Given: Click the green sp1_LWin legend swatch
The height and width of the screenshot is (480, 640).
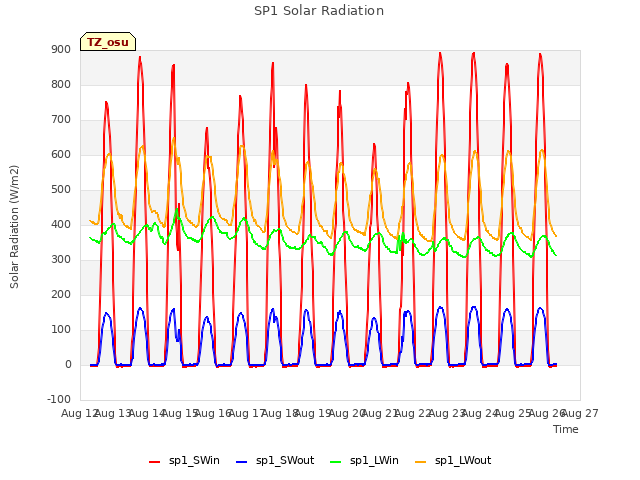Looking at the screenshot, I should pos(335,462).
